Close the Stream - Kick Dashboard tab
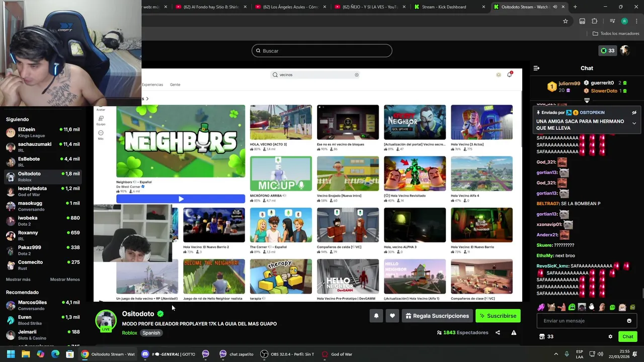This screenshot has height=362, width=644. [x=484, y=7]
